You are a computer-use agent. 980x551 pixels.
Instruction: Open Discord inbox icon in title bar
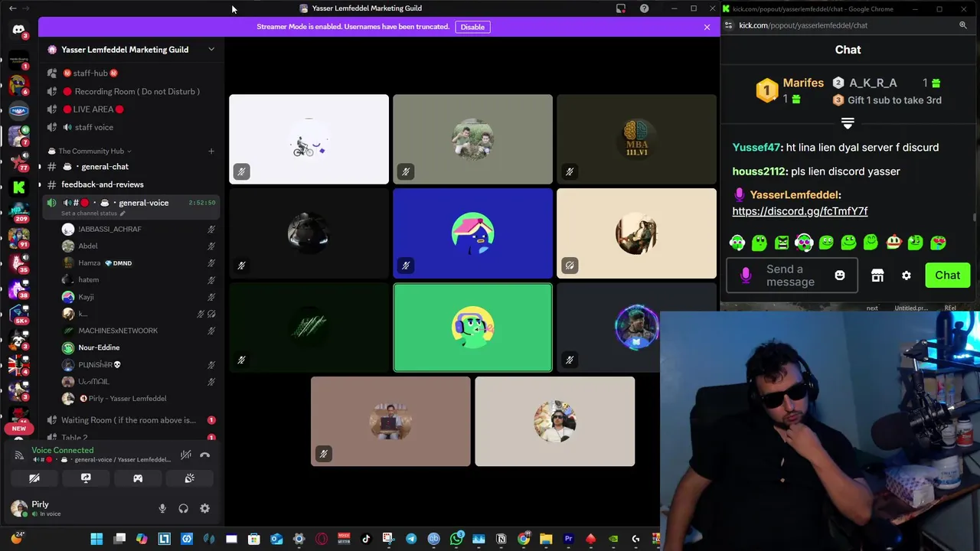[x=621, y=8]
